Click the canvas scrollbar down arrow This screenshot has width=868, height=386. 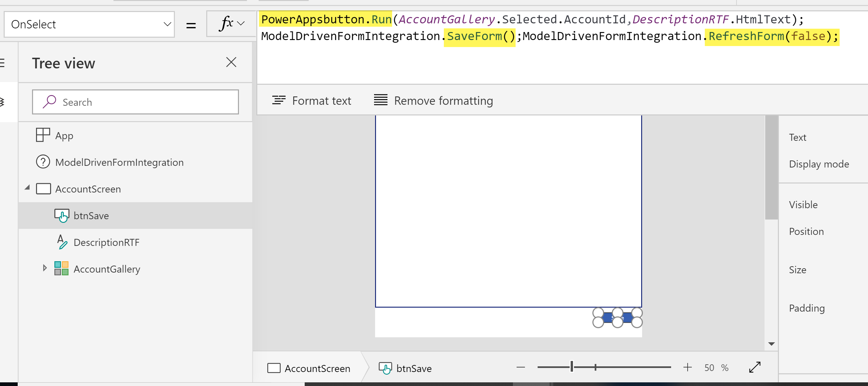pyautogui.click(x=771, y=344)
